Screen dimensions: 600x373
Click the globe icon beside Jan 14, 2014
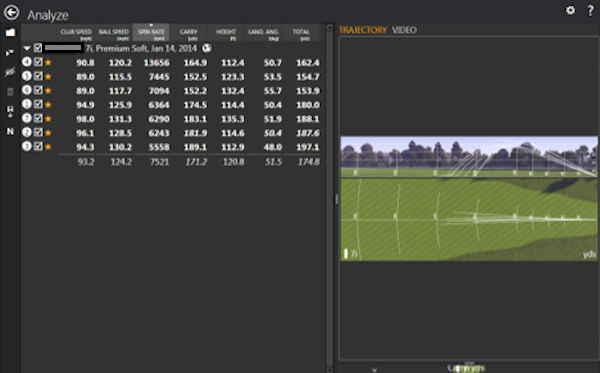coord(207,48)
